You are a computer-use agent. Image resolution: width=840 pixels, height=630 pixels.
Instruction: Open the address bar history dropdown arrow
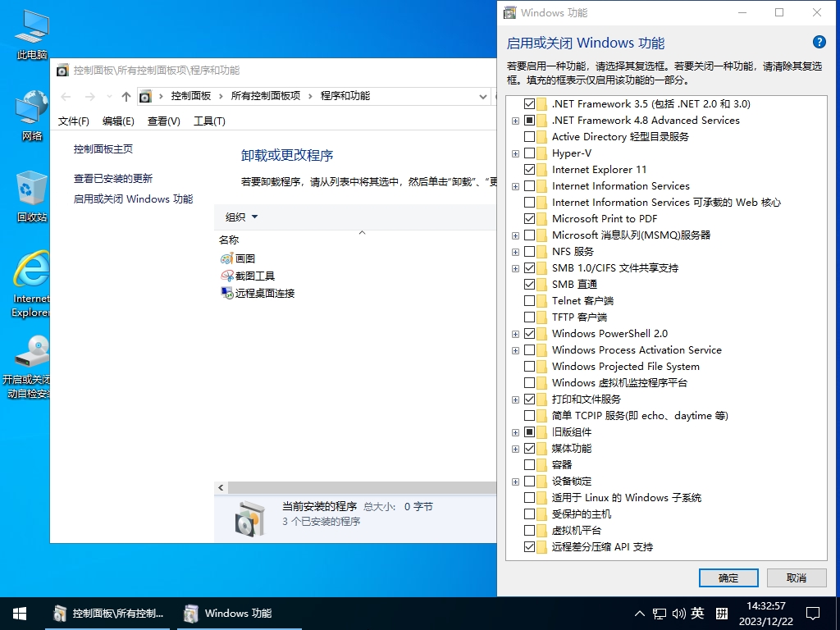(482, 97)
